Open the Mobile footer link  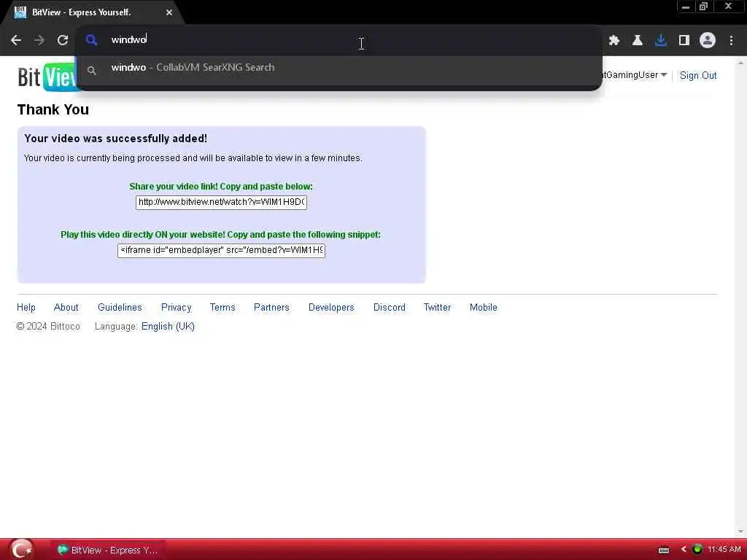484,308
